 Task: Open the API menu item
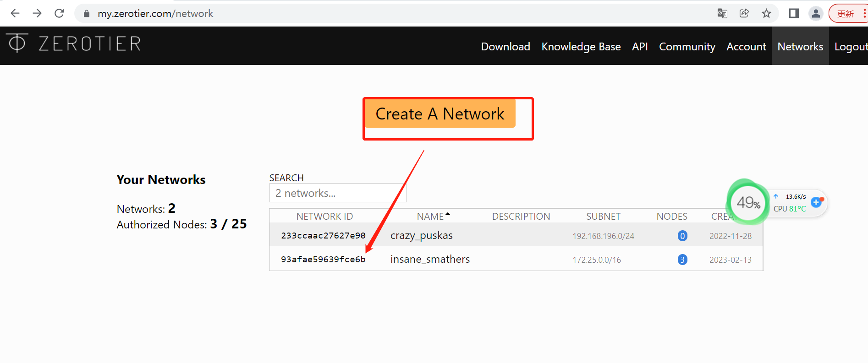click(640, 47)
